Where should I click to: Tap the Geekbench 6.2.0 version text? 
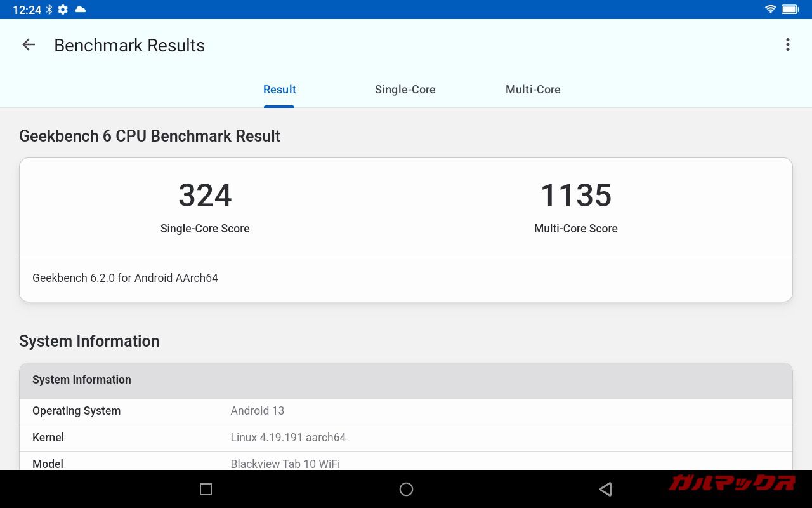point(125,278)
